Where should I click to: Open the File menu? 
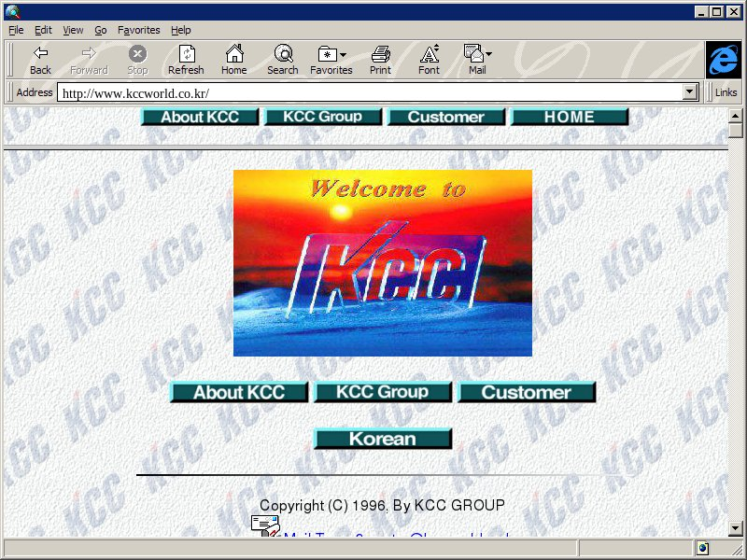point(16,30)
